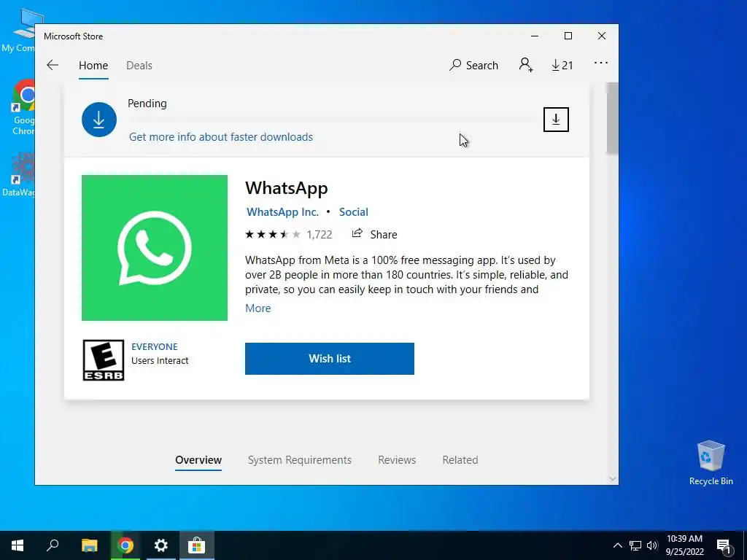Select the Related tab
Image resolution: width=747 pixels, height=560 pixels.
460,460
